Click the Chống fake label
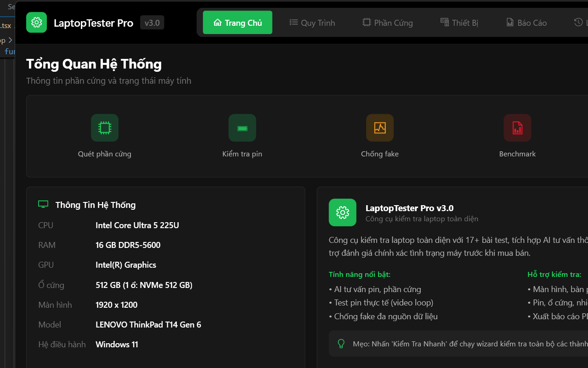The width and height of the screenshot is (588, 368). tap(380, 154)
